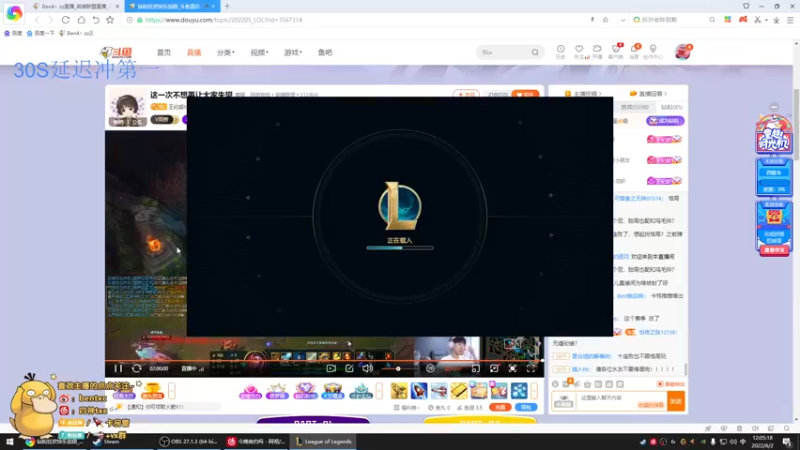Click the rocket gift icon
Viewport: 800px width, 450px height.
pos(419,391)
